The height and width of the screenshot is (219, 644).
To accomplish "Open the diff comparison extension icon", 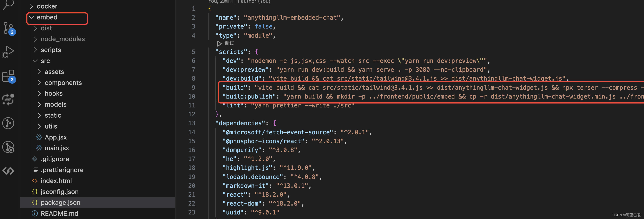I will point(8,99).
